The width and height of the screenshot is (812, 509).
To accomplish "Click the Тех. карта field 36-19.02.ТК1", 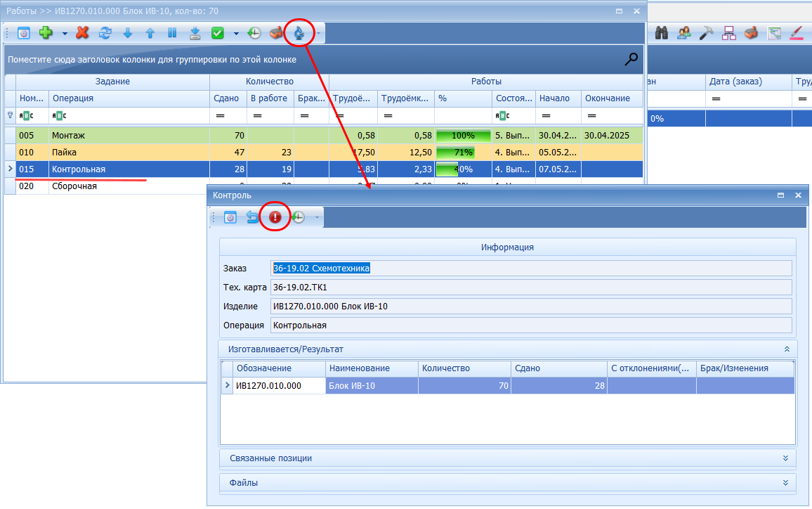I will 531,288.
